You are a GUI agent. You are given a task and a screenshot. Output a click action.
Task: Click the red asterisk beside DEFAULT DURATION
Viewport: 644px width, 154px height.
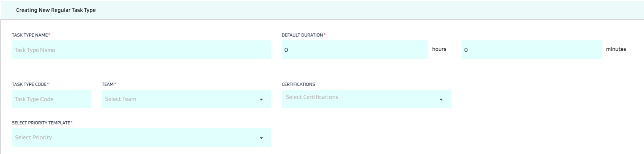pyautogui.click(x=325, y=35)
